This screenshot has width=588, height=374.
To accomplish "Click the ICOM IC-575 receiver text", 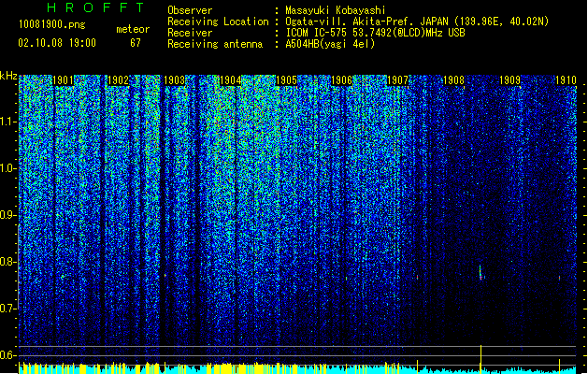I will [x=375, y=33].
